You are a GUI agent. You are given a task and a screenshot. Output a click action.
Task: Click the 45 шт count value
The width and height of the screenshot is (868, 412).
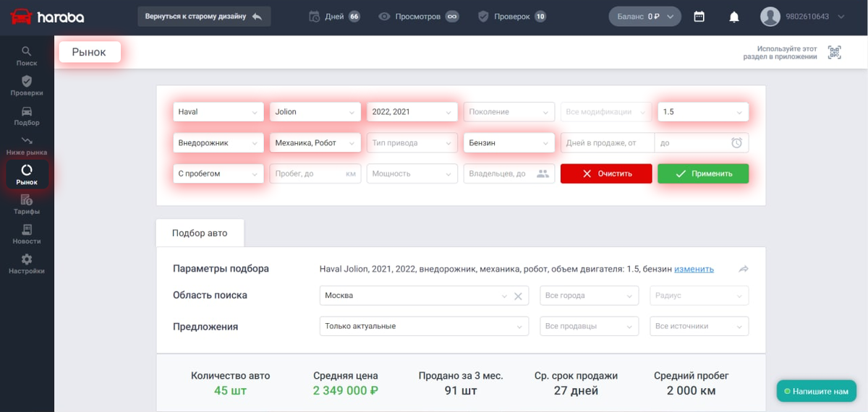(x=230, y=391)
